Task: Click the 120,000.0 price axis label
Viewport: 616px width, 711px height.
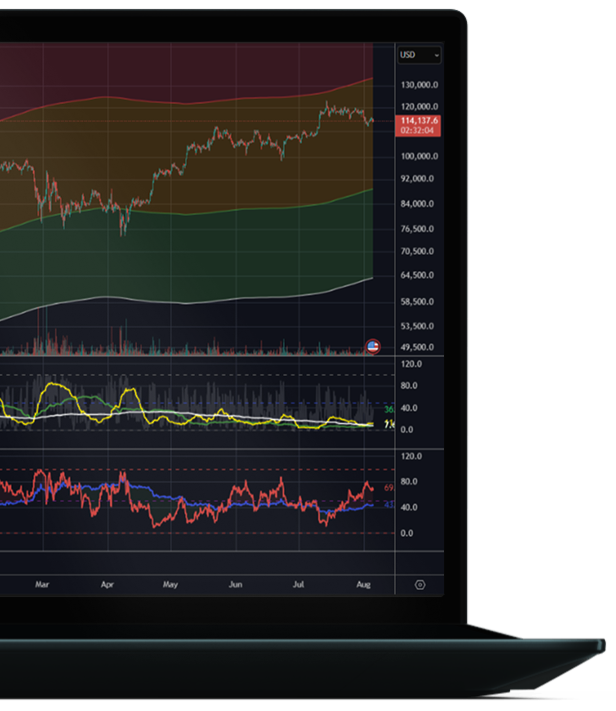Action: tap(420, 107)
